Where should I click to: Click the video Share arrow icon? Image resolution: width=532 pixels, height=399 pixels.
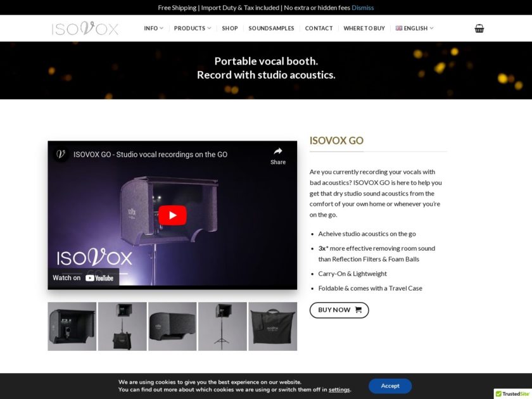(x=278, y=151)
